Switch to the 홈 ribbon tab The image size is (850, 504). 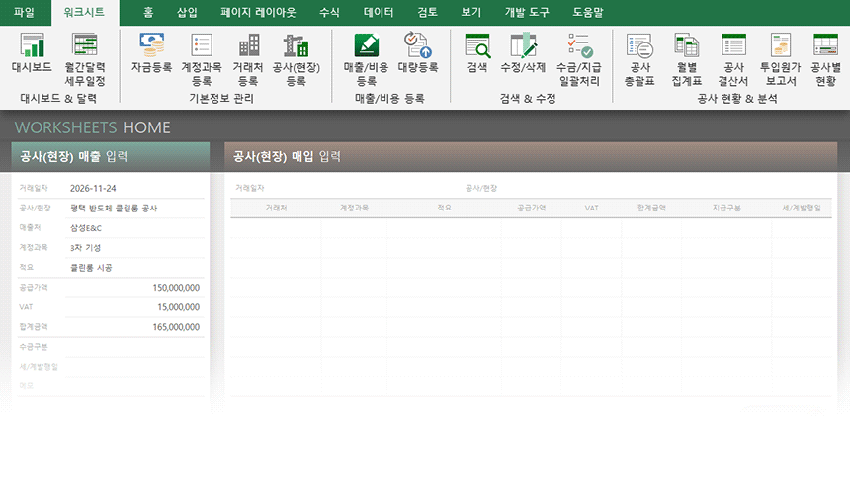click(x=148, y=13)
